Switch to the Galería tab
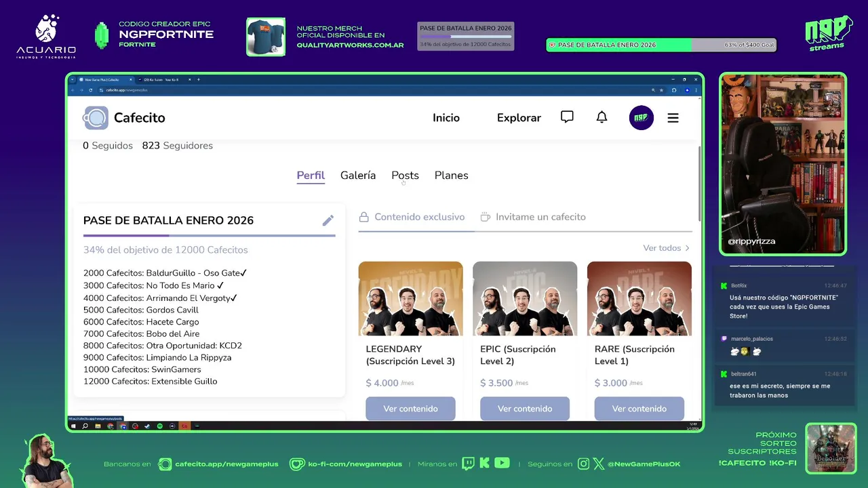The width and height of the screenshot is (868, 488). tap(358, 176)
